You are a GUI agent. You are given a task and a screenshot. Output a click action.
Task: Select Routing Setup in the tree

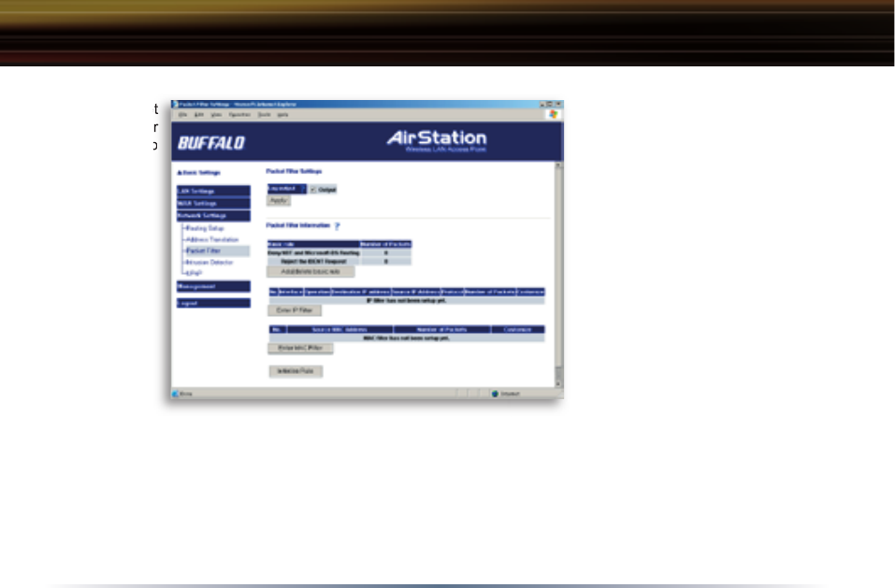(x=205, y=228)
